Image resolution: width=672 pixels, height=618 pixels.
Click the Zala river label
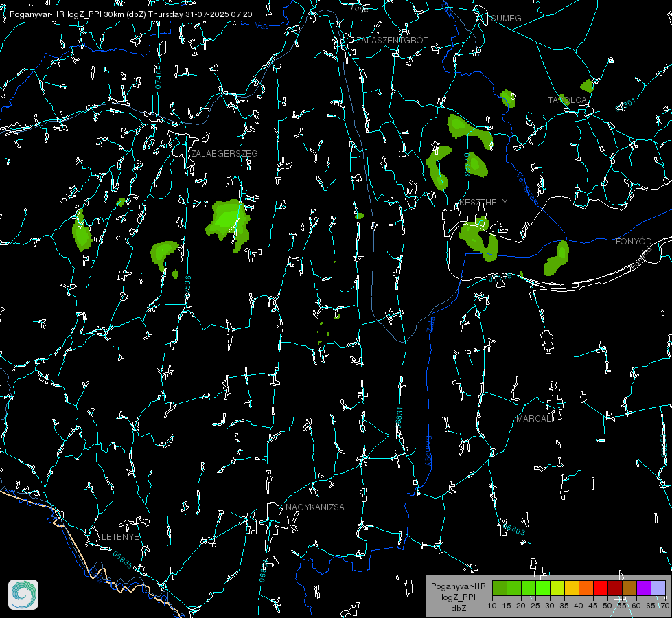coord(431,323)
